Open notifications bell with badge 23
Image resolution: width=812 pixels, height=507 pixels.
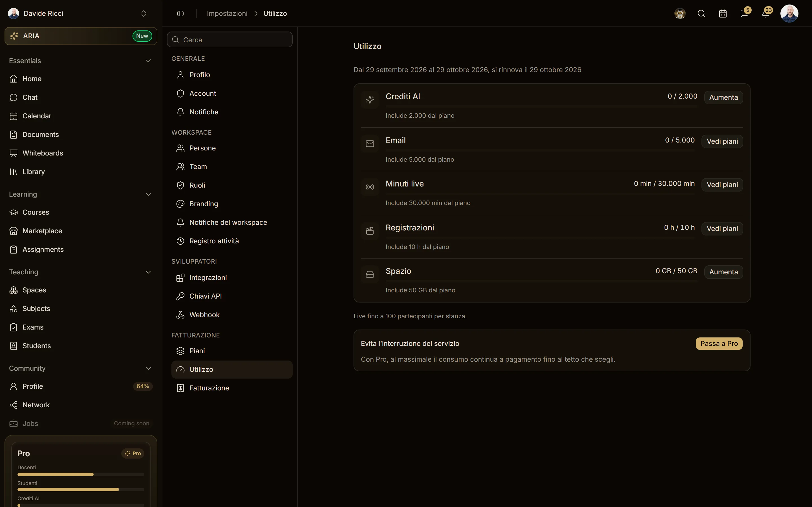pyautogui.click(x=766, y=14)
